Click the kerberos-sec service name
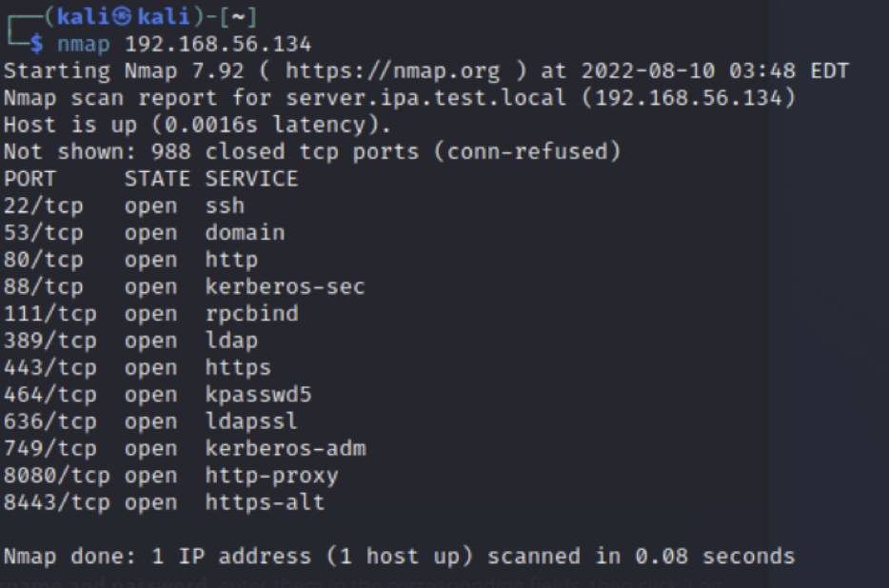 (x=285, y=286)
